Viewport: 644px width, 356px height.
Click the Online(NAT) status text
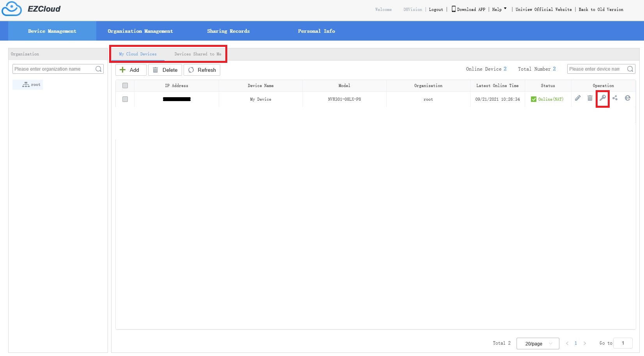click(551, 99)
